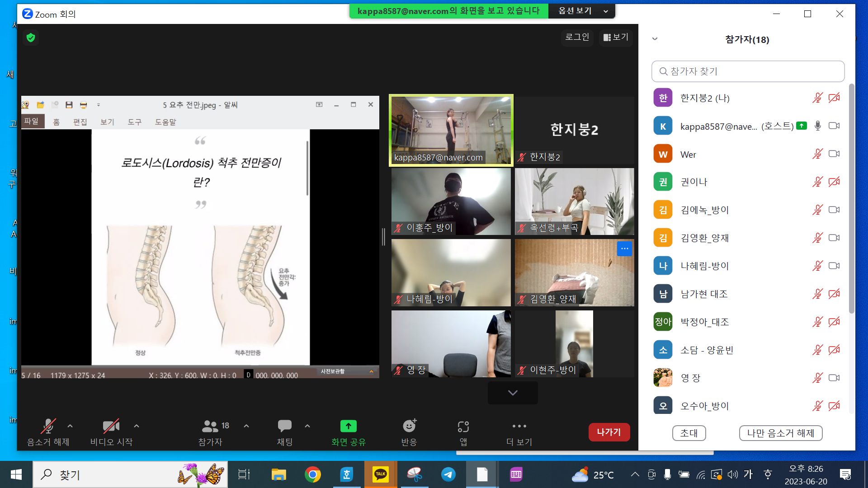Screen dimensions: 868x488
Task: Toggle 한지붕2 (나) microphone icon in participant list
Action: [x=817, y=98]
